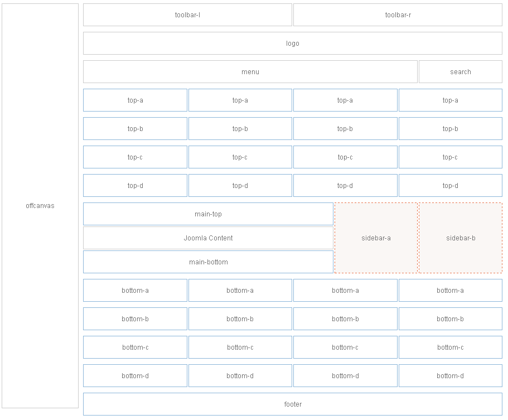Screen dimensions: 508x420
Task: Select the offcanvas module position
Action: (40, 206)
